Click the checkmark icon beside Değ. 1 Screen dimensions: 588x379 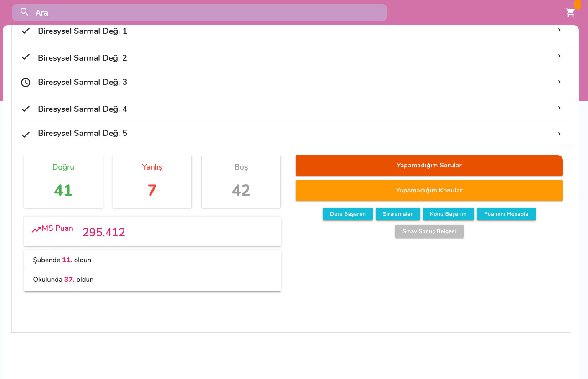pos(26,31)
